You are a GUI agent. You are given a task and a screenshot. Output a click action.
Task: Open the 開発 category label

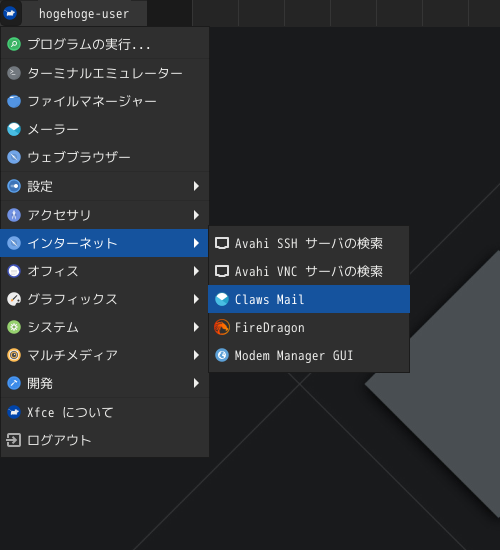(40, 383)
